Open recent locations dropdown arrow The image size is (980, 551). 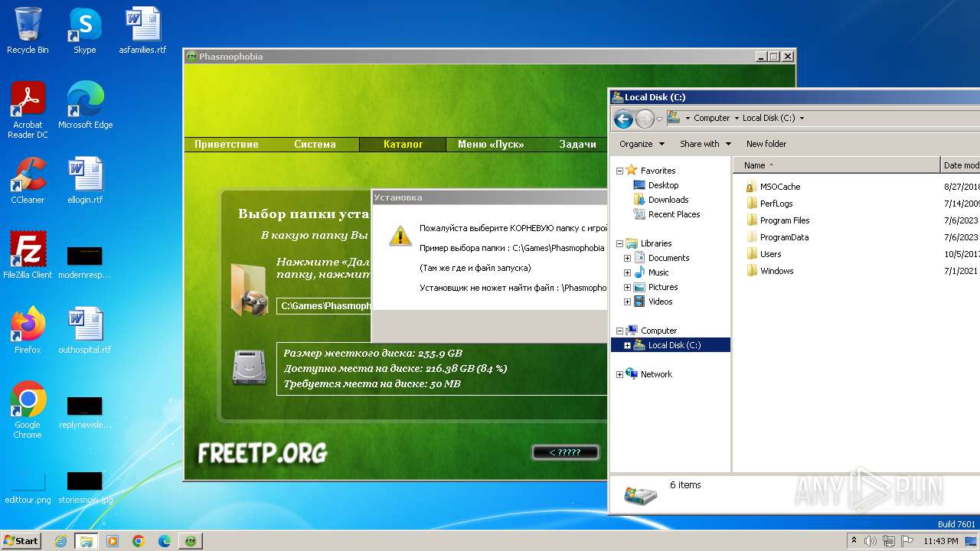pos(659,119)
